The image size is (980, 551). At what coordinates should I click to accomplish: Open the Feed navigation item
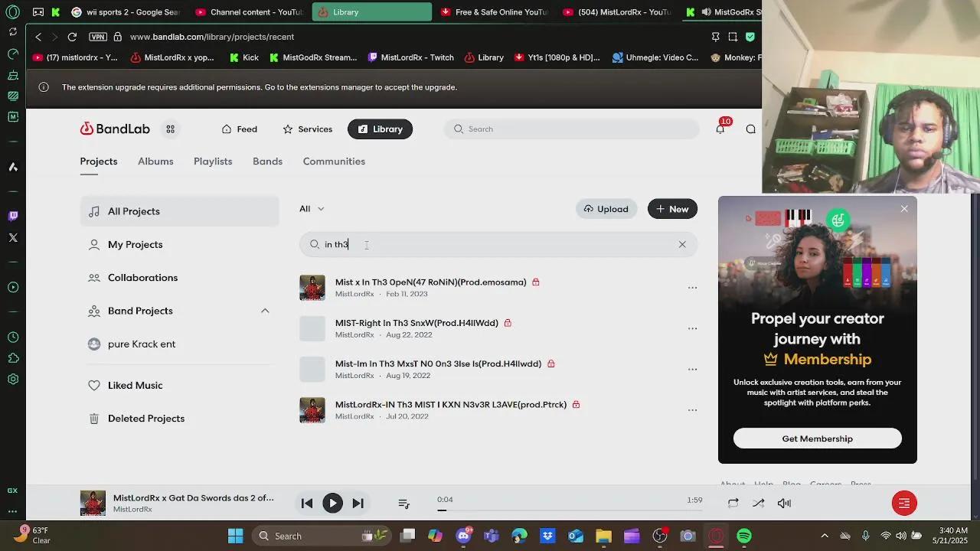pyautogui.click(x=239, y=129)
